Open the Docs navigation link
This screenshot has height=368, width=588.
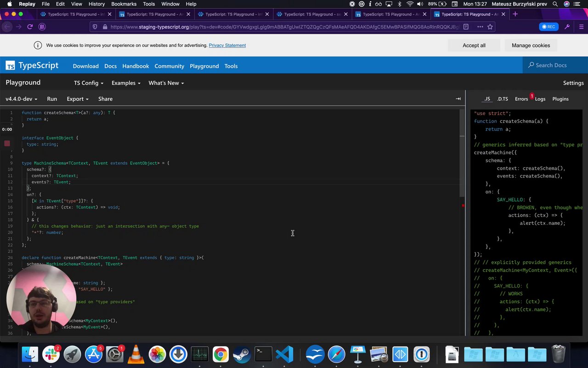tap(110, 66)
